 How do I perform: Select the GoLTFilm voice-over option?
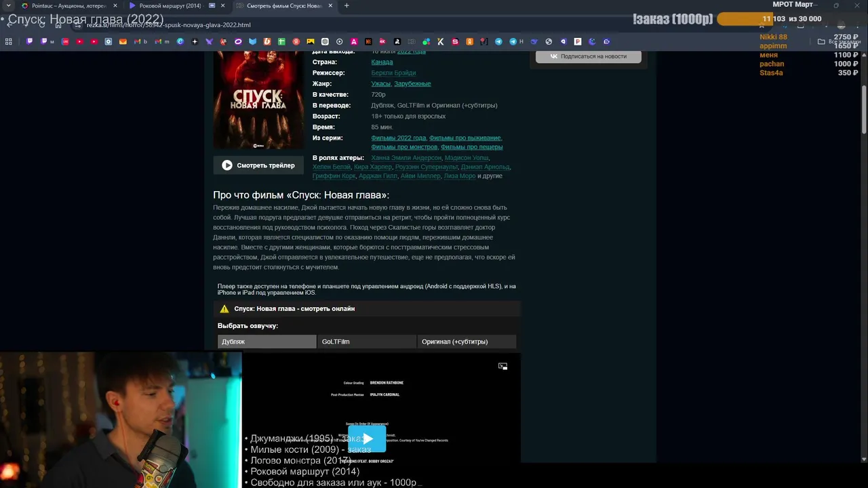pos(367,342)
